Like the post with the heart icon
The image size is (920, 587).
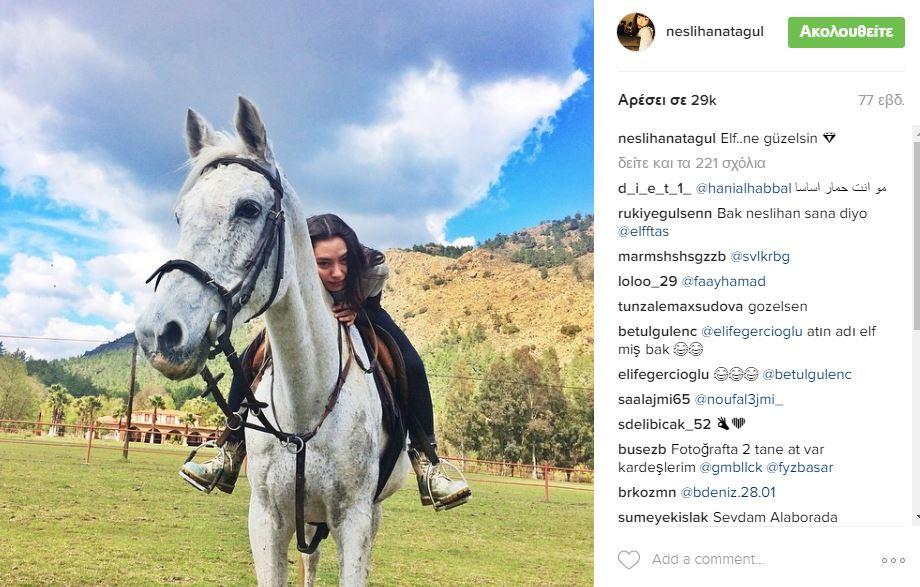tap(629, 559)
